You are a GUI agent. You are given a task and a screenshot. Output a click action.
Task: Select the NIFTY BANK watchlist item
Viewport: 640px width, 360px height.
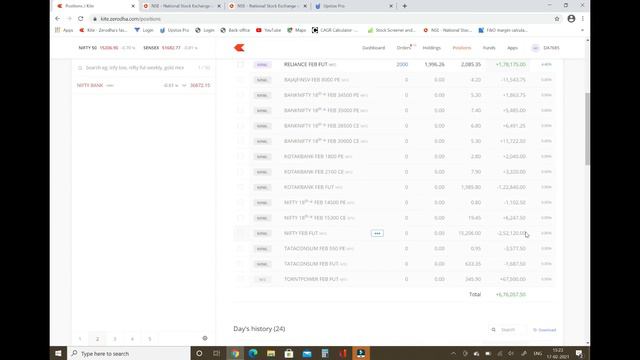(143, 85)
